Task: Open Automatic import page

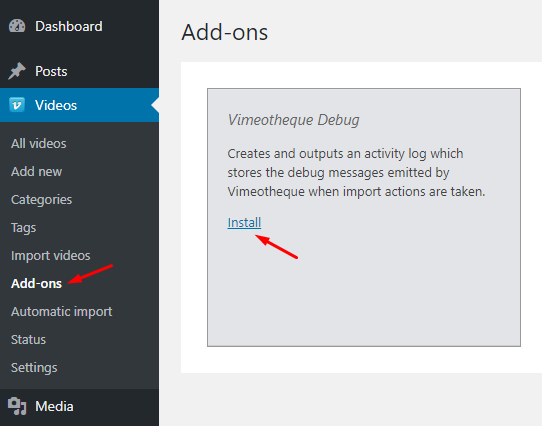Action: pos(62,312)
